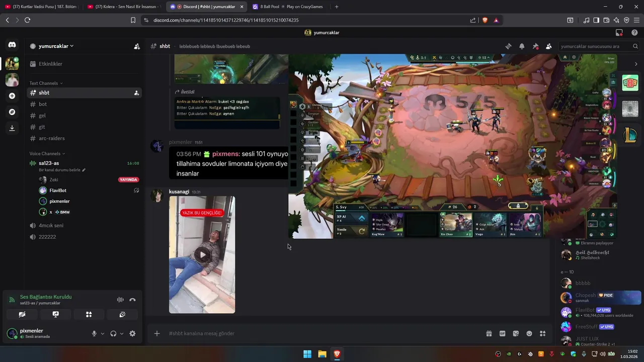Open Brave Rewards triangle icon
This screenshot has height=362, width=644.
point(496,20)
